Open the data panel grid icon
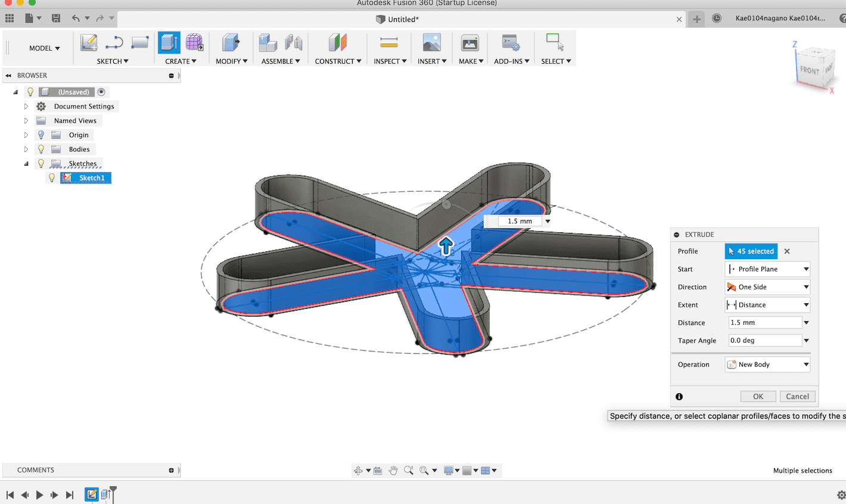Image resolution: width=846 pixels, height=504 pixels. tap(10, 18)
